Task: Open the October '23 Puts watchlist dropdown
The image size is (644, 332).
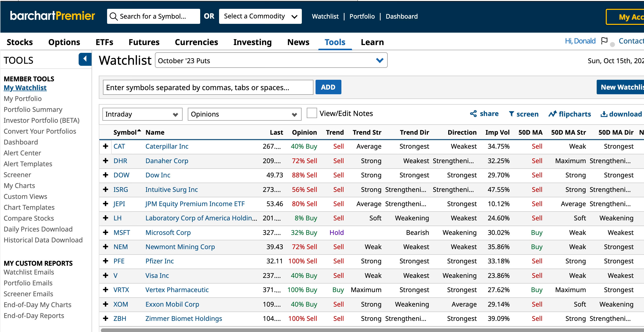Action: click(x=271, y=60)
